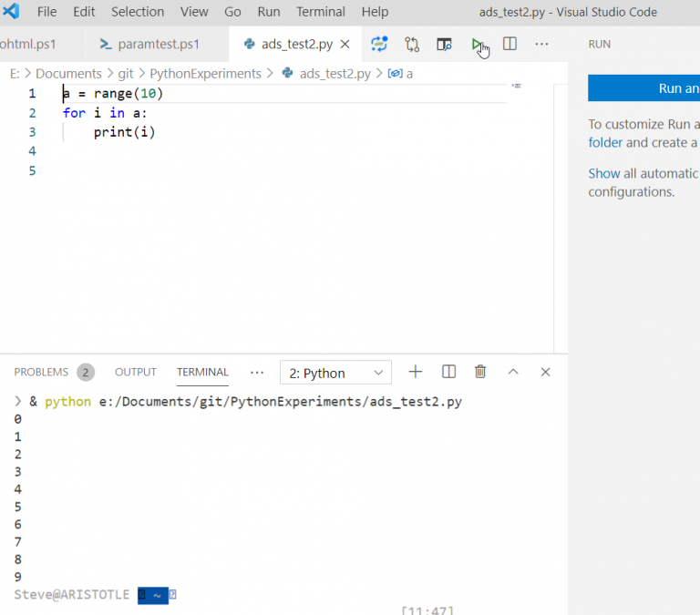The height and width of the screenshot is (615, 700).
Task: Open the OUTPUT panel tab
Action: 136,373
